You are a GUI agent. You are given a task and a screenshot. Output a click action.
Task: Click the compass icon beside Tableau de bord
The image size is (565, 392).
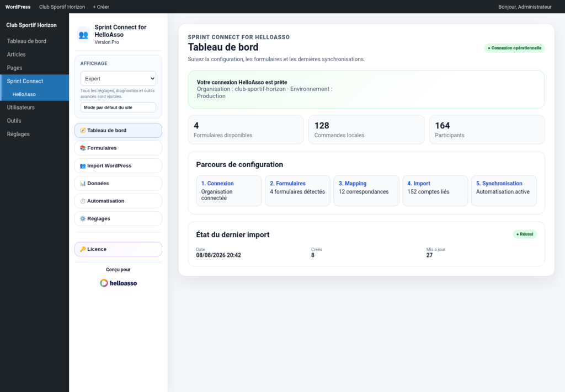[83, 130]
